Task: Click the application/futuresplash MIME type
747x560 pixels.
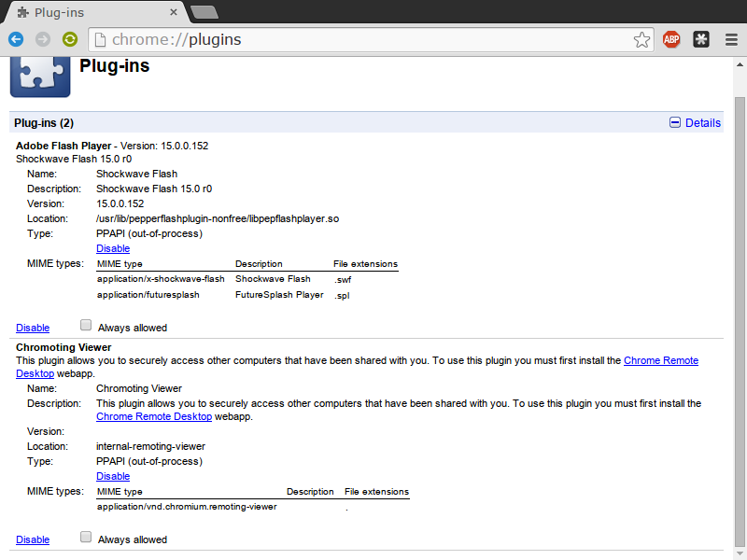Action: point(148,295)
